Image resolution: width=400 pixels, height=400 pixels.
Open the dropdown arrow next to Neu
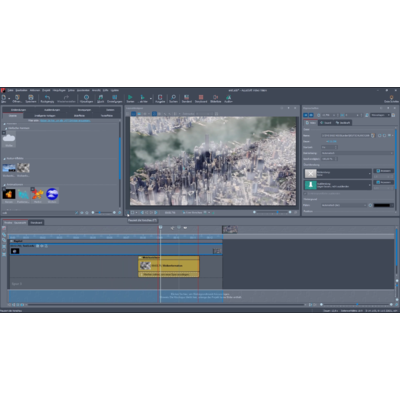coord(9,99)
